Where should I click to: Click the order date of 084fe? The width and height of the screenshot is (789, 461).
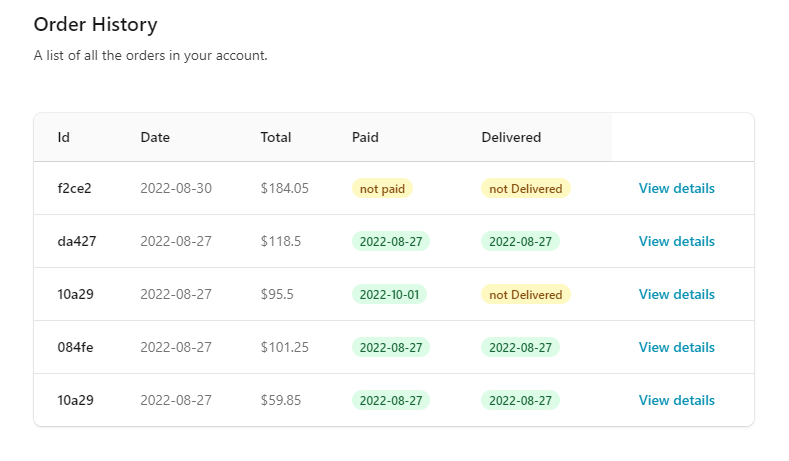pyautogui.click(x=176, y=347)
